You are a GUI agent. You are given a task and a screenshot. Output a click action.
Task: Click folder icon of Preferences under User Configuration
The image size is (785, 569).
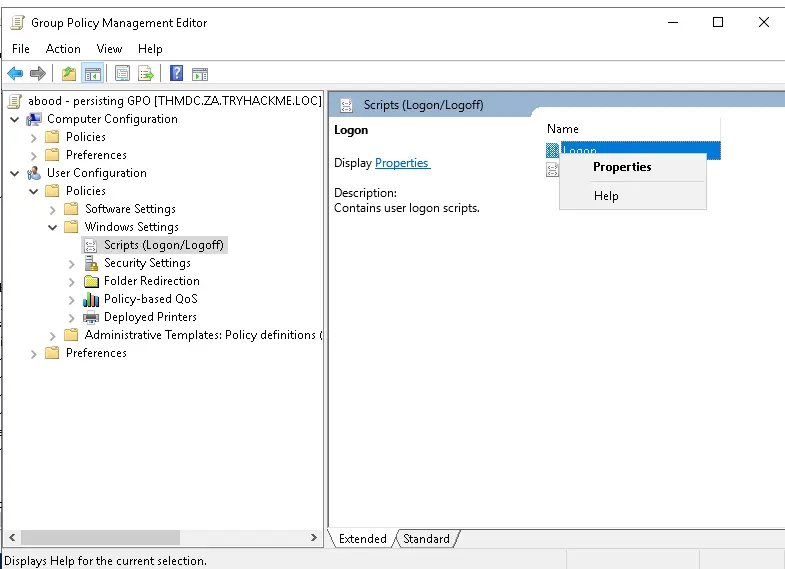52,353
